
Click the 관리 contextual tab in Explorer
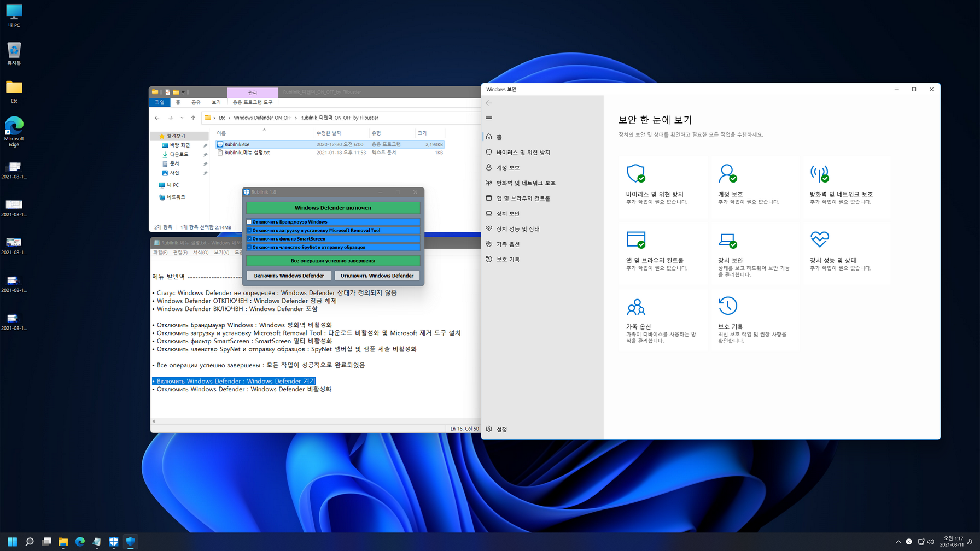tap(253, 92)
